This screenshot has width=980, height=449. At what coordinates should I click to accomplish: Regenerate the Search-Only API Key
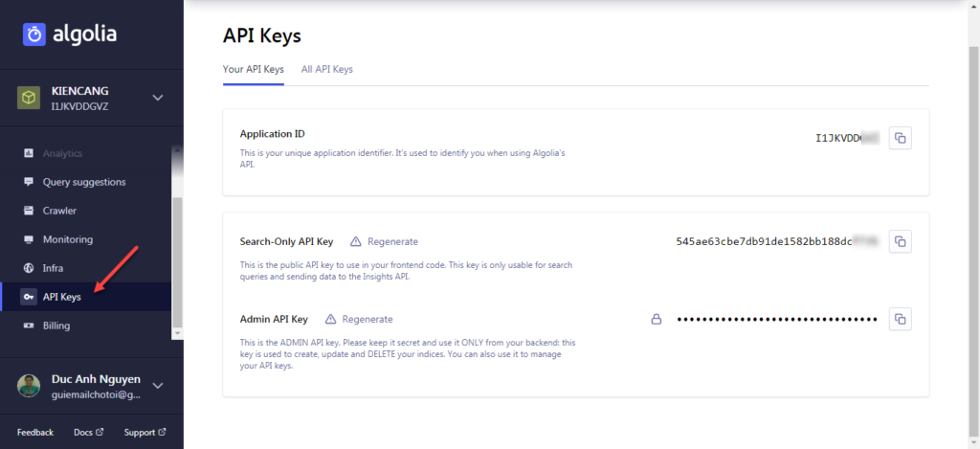pyautogui.click(x=392, y=241)
